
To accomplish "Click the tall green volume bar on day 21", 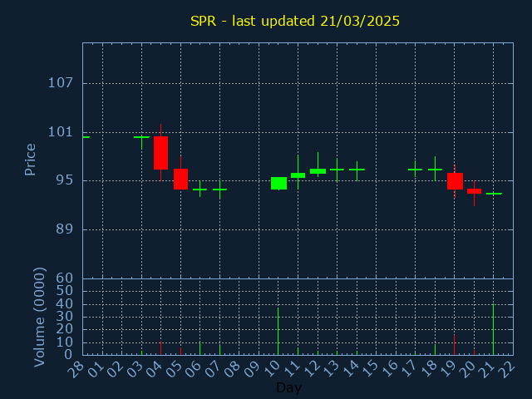I will point(493,329).
